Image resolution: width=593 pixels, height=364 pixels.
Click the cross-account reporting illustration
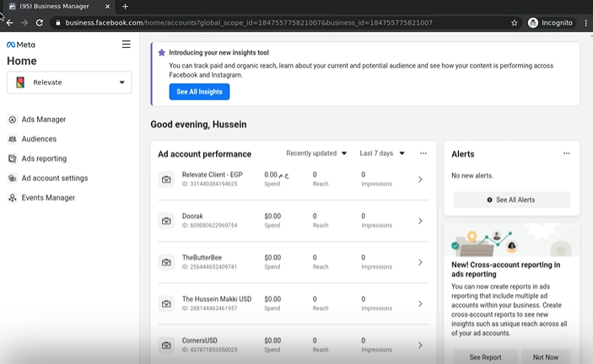511,240
